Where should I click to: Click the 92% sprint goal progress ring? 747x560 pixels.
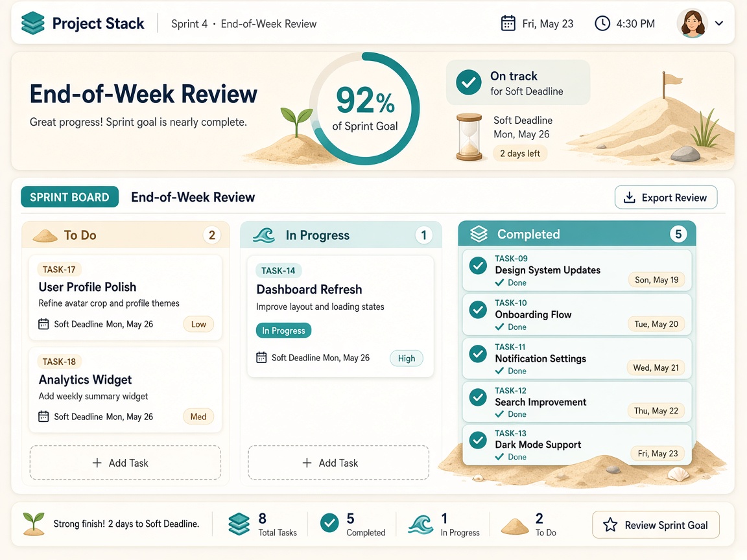point(364,109)
